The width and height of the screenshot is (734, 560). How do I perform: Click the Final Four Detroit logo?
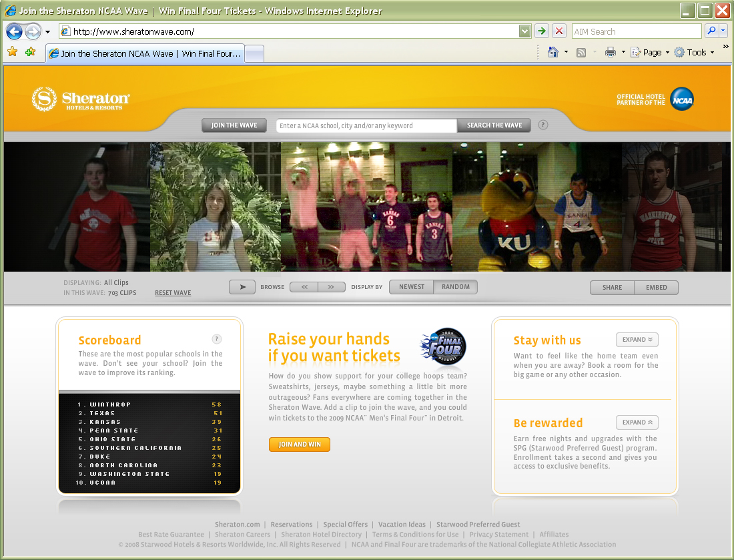[x=443, y=346]
